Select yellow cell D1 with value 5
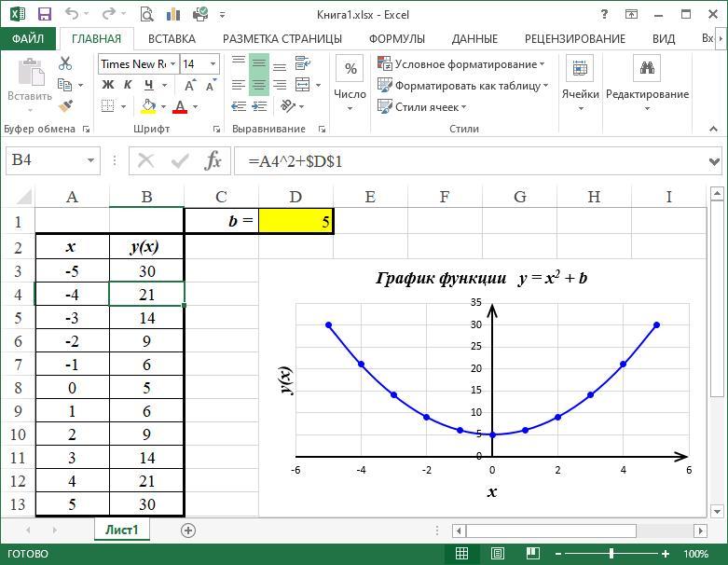Viewport: 728px width, 565px height. pyautogui.click(x=295, y=221)
